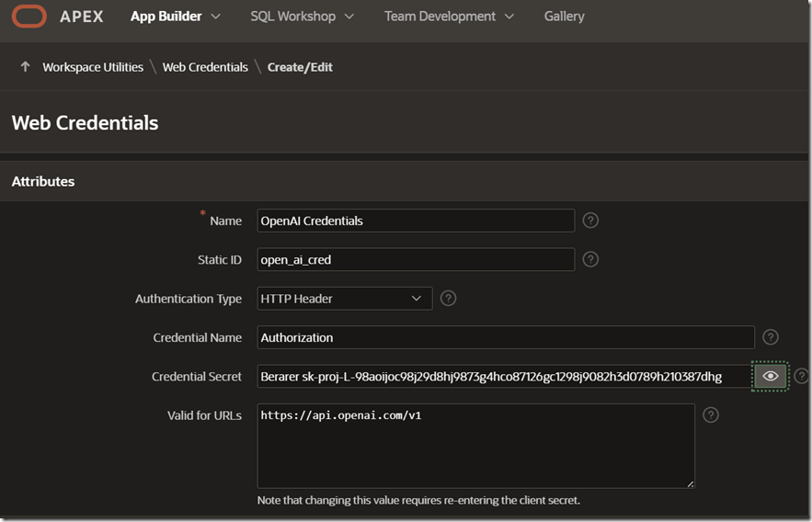812x522 pixels.
Task: Open help for the Static ID field
Action: (590, 259)
